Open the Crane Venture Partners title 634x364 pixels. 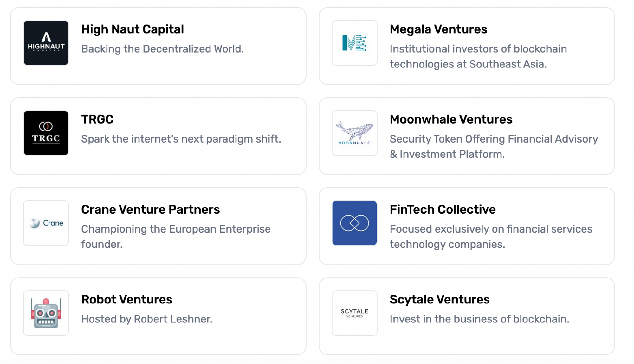coord(150,209)
